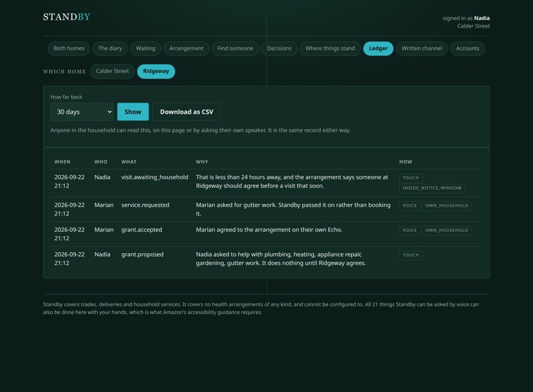Click the WHICH HOME label
533x392 pixels.
(x=64, y=71)
